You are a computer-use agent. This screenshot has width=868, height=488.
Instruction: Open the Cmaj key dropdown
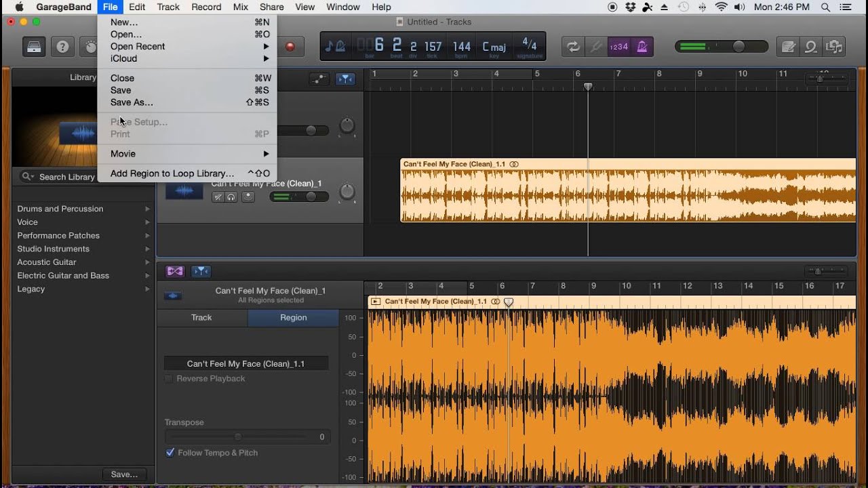pyautogui.click(x=494, y=47)
